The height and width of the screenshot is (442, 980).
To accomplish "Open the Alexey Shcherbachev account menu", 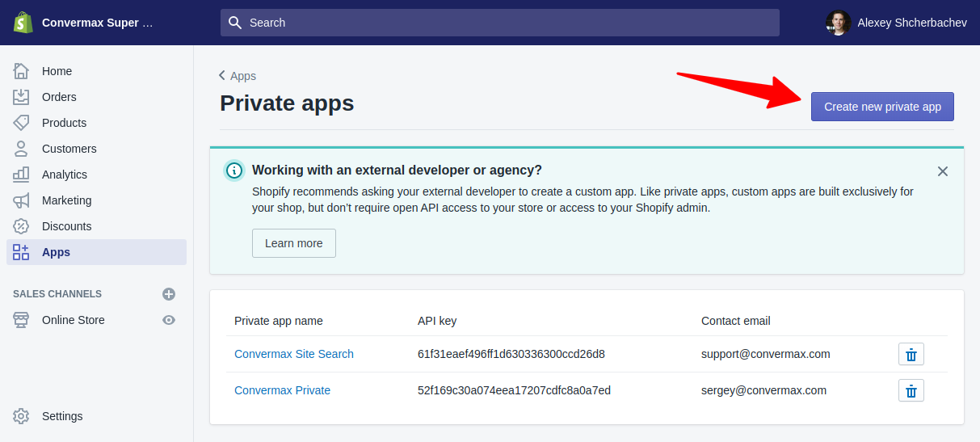I will 896,23.
